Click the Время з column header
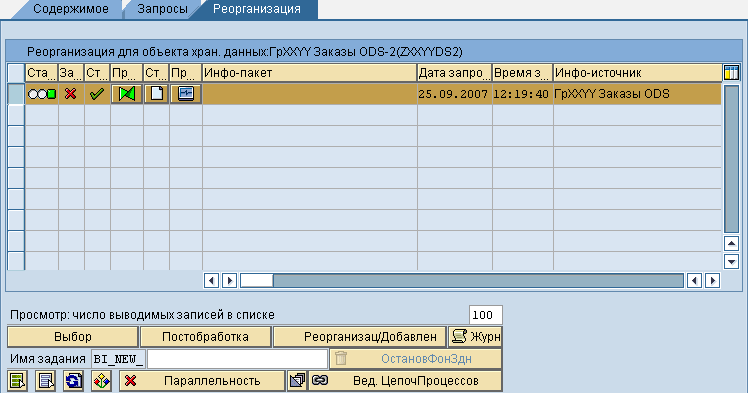The image size is (748, 393). pos(522,73)
